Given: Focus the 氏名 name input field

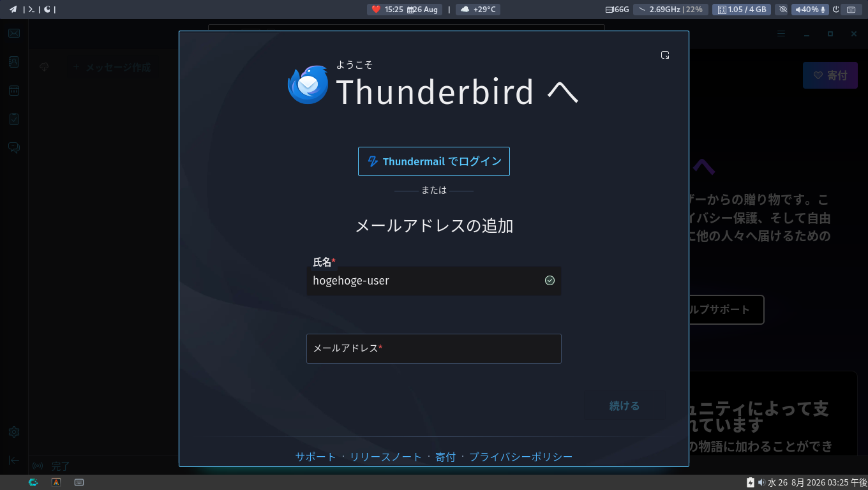Looking at the screenshot, I should (434, 281).
